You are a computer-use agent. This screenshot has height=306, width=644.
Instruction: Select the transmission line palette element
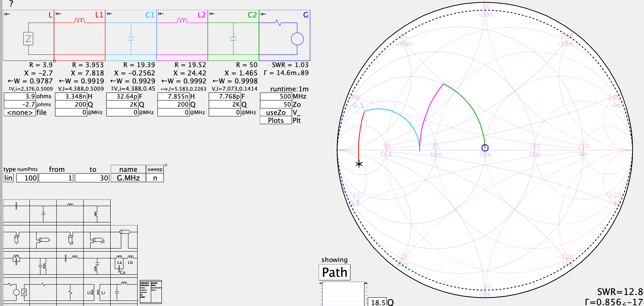pyautogui.click(x=124, y=237)
